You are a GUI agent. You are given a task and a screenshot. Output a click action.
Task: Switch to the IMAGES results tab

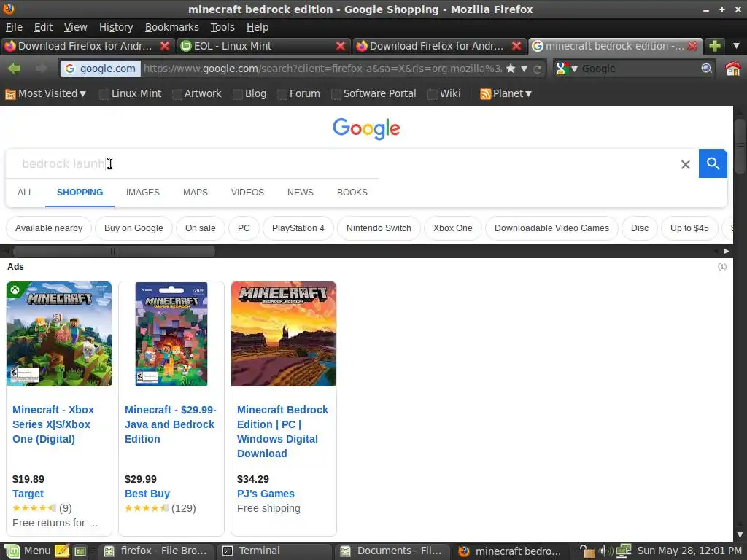[143, 192]
